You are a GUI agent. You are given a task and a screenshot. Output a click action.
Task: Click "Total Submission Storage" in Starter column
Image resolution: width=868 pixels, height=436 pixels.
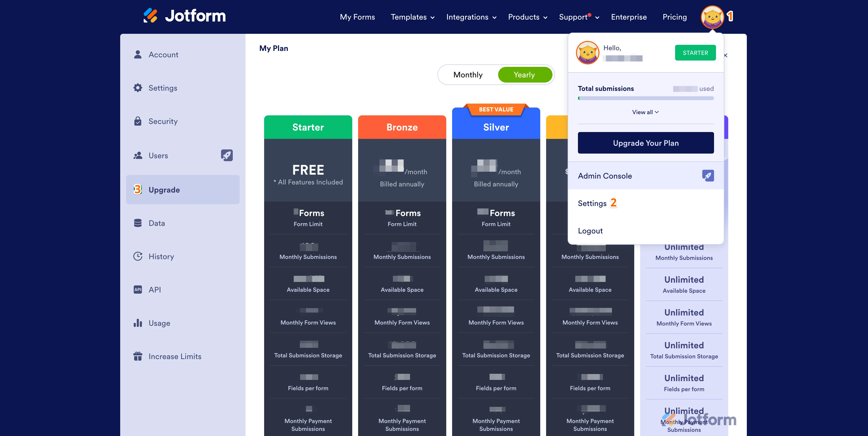pos(308,355)
